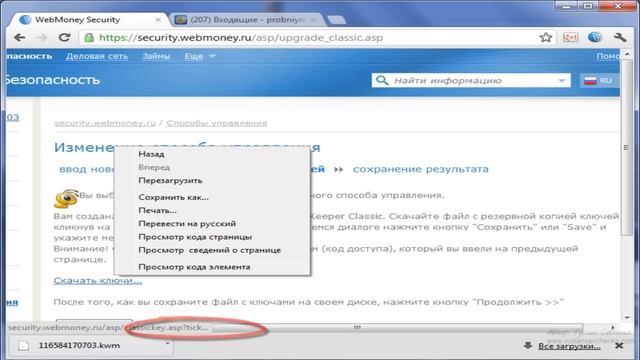This screenshot has width=640, height=360.
Task: Click the vertical scrollbar down arrow
Action: [x=626, y=318]
